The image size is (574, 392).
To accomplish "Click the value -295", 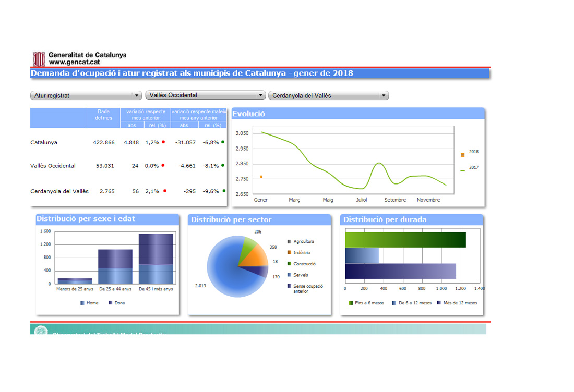I will [189, 191].
